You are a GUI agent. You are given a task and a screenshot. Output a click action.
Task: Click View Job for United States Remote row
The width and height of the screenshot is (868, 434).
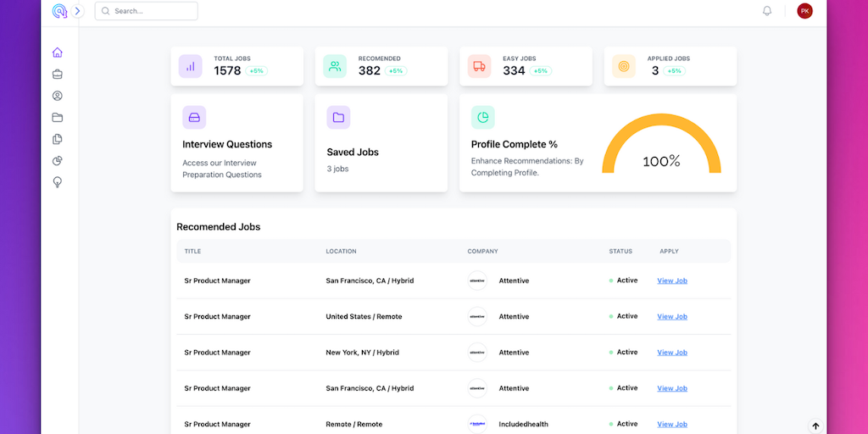click(x=672, y=317)
